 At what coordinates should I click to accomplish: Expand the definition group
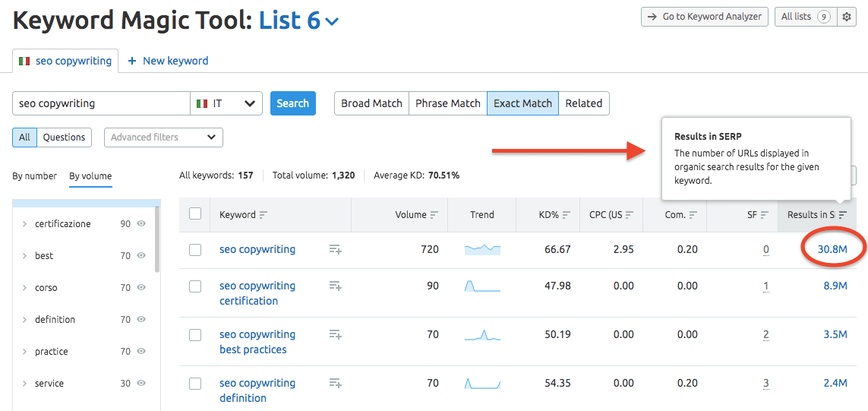[24, 320]
